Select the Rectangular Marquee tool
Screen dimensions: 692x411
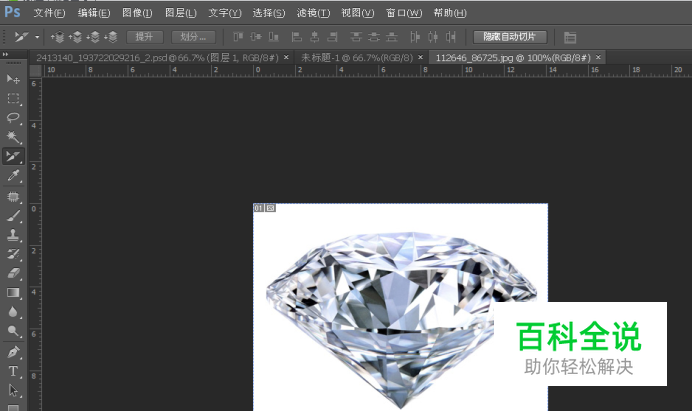(x=13, y=98)
